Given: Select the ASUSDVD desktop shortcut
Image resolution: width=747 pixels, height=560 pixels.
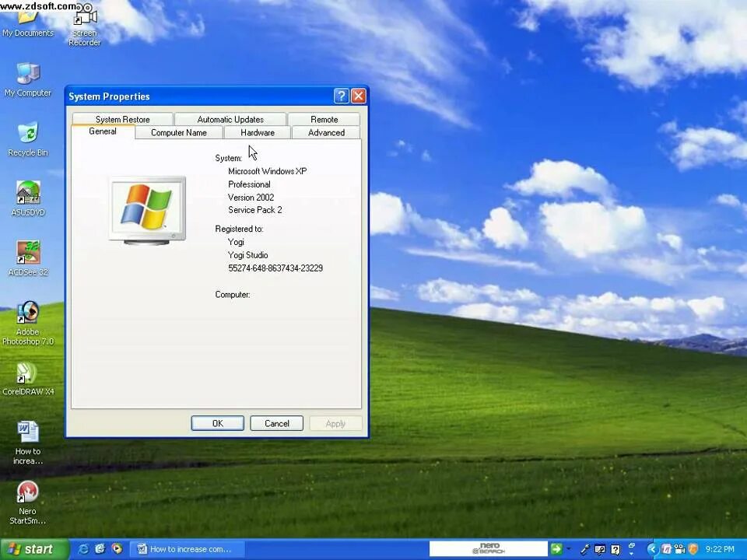Looking at the screenshot, I should click(28, 198).
